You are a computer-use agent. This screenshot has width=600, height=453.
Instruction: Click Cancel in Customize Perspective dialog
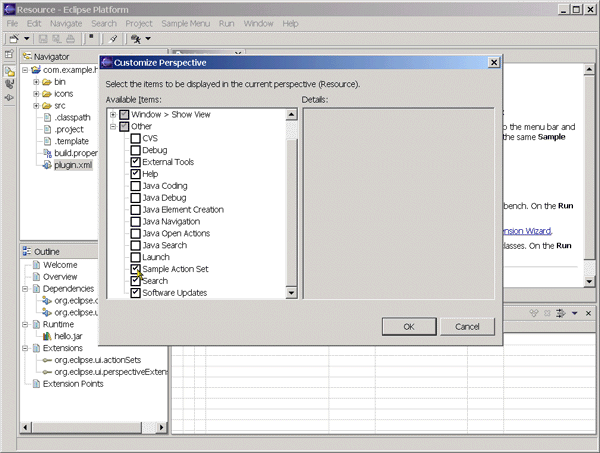pos(467,327)
